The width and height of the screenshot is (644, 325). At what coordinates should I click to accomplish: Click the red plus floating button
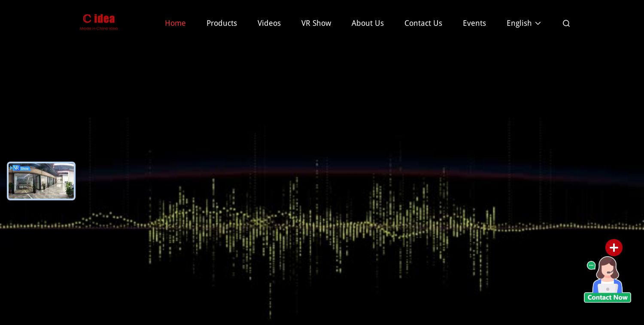(614, 248)
